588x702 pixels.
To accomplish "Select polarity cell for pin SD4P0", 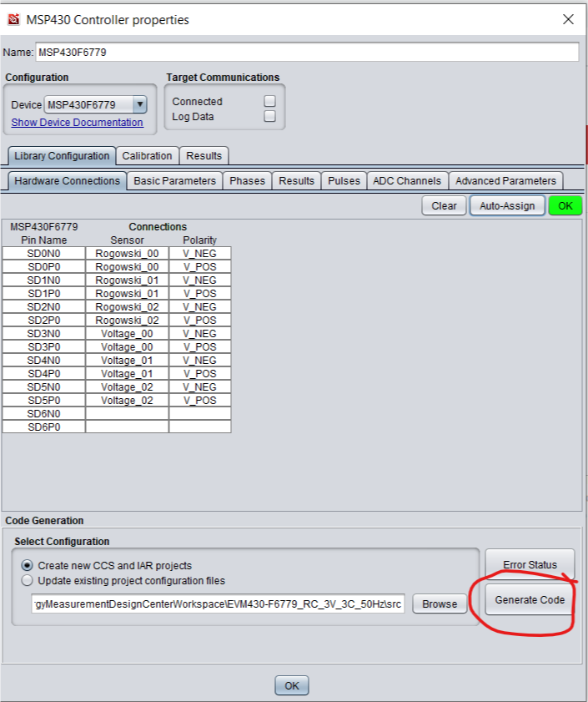I will 200,374.
